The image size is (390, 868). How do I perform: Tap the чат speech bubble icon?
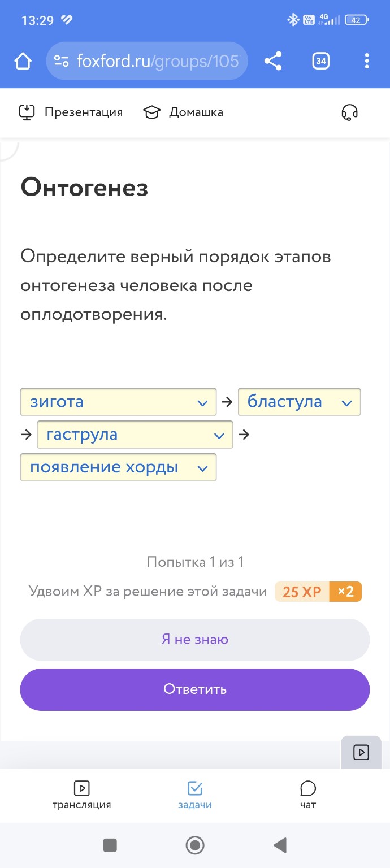point(307,788)
